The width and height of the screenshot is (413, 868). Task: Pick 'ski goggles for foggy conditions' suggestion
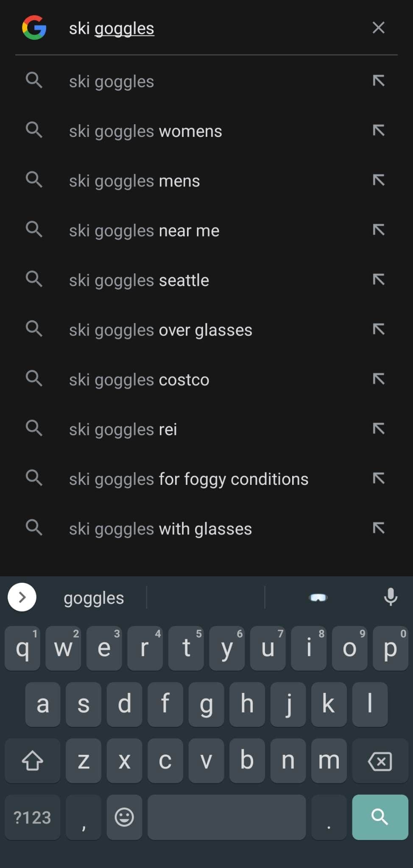coord(189,479)
